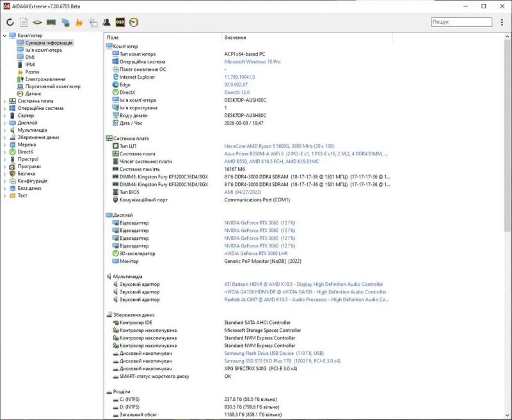Screen dimensions: 512x420
Task: Open the DirectX 12.0 link
Action: click(x=237, y=92)
